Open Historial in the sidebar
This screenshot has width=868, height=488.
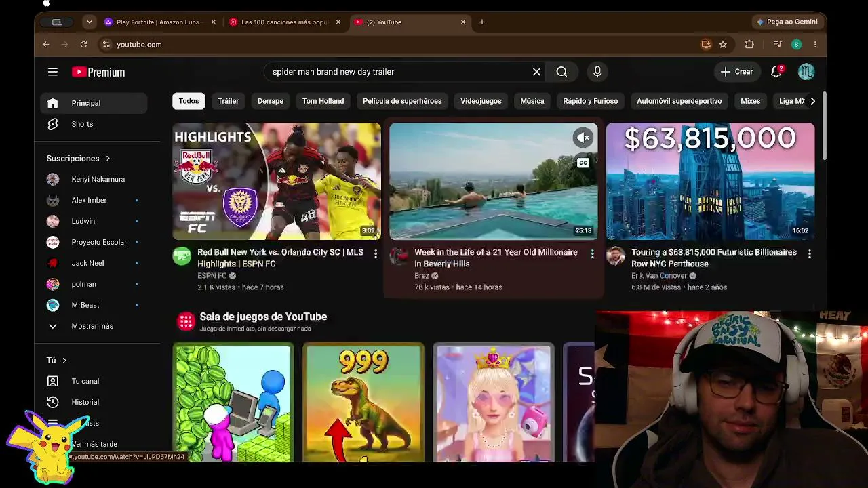click(x=94, y=402)
